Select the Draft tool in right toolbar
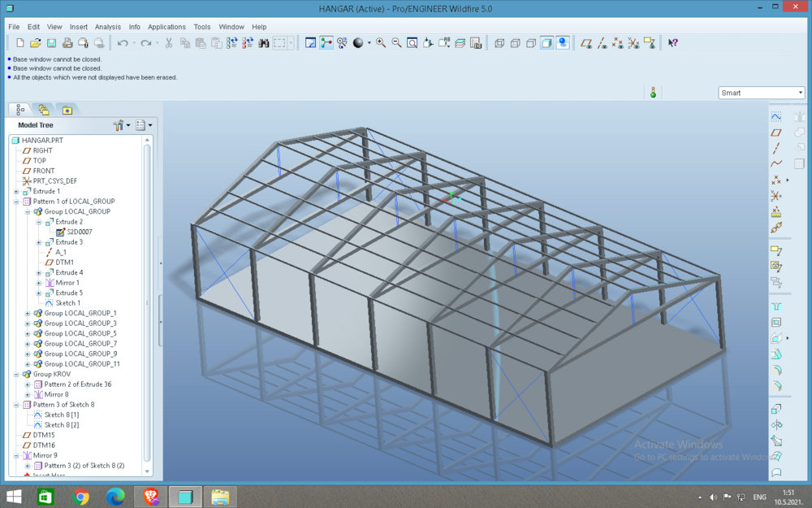 775,354
